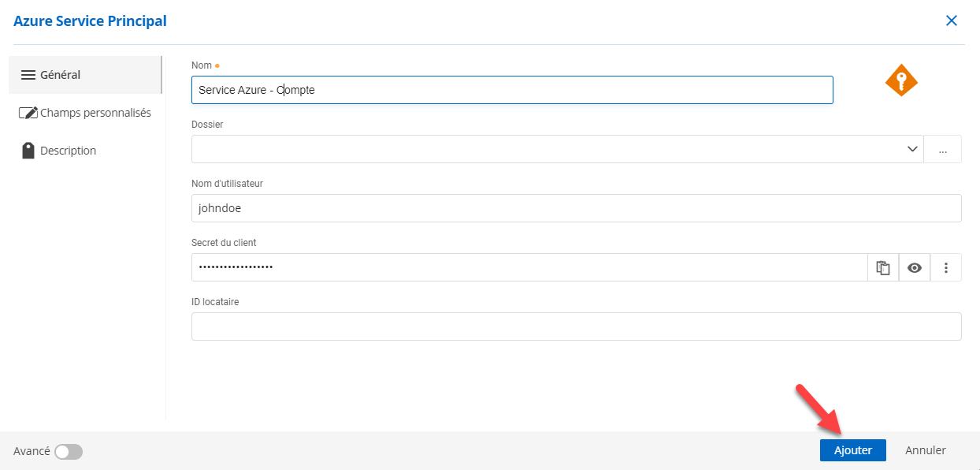Click the tag icon beside Description
980x470 pixels.
point(28,151)
